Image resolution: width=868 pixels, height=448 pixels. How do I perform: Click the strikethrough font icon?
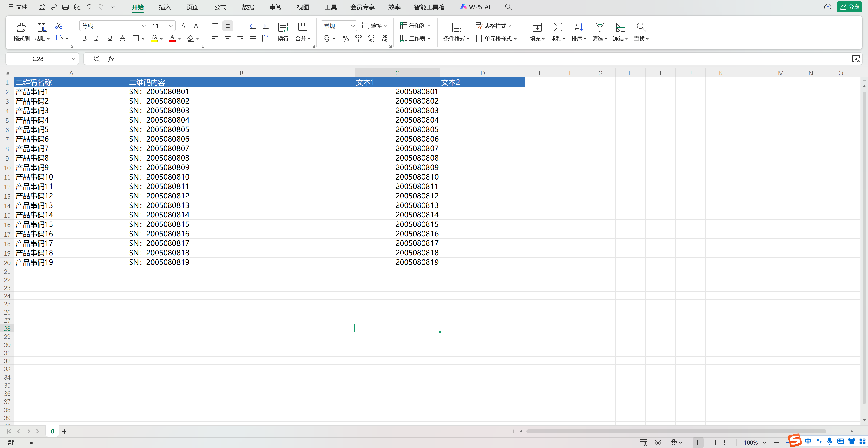122,39
